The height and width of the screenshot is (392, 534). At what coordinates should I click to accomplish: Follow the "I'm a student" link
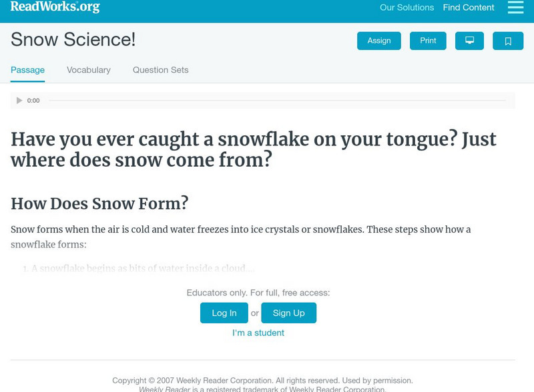(x=258, y=333)
